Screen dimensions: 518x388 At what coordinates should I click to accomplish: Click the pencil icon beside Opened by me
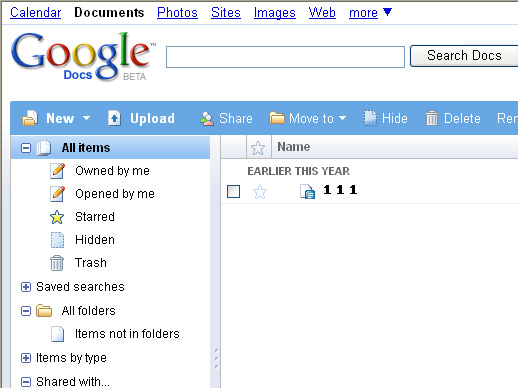57,194
